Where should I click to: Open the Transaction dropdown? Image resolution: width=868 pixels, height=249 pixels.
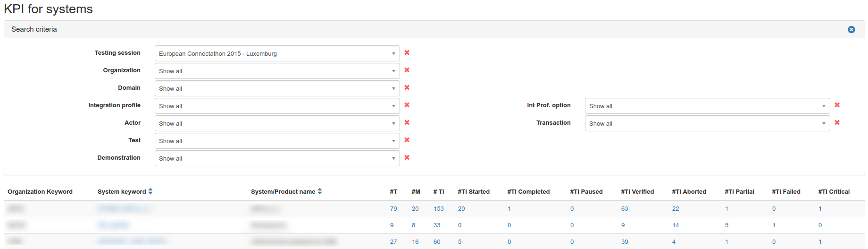coord(707,123)
